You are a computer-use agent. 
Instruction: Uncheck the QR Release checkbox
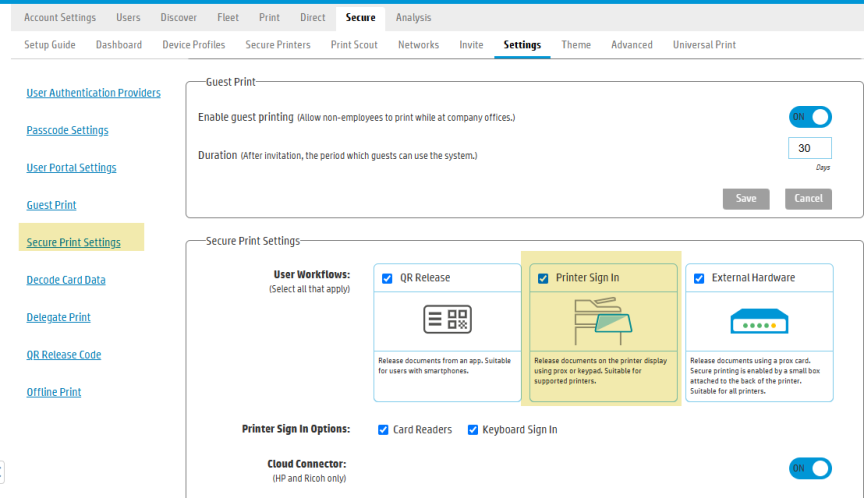pyautogui.click(x=388, y=279)
